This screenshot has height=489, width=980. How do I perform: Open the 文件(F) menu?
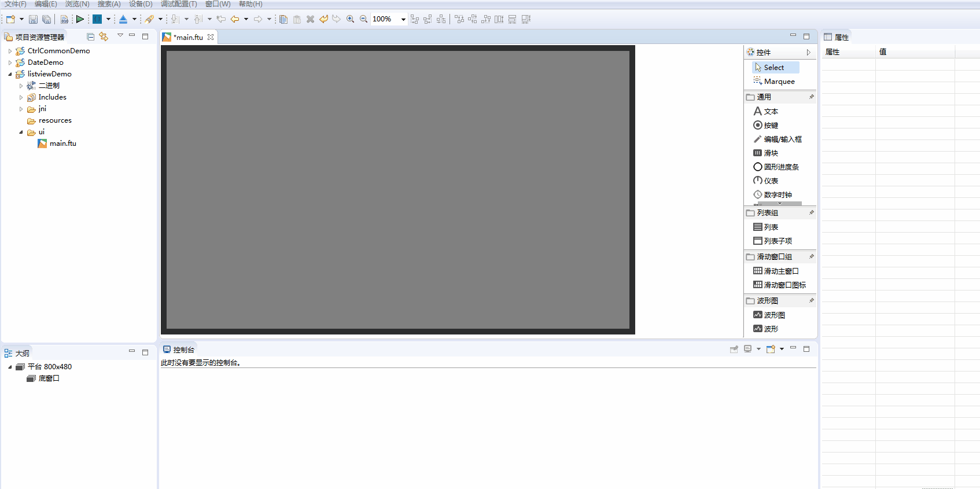[16, 4]
